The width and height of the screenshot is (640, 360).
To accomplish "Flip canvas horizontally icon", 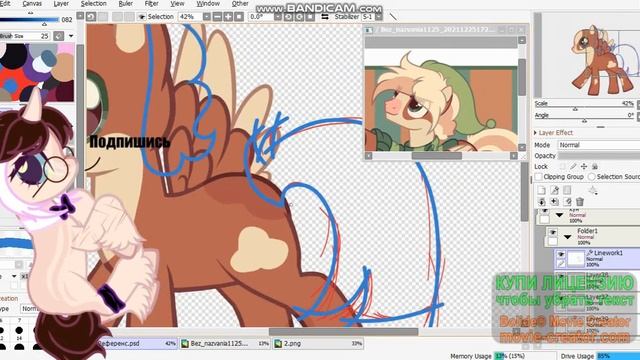I will (325, 17).
